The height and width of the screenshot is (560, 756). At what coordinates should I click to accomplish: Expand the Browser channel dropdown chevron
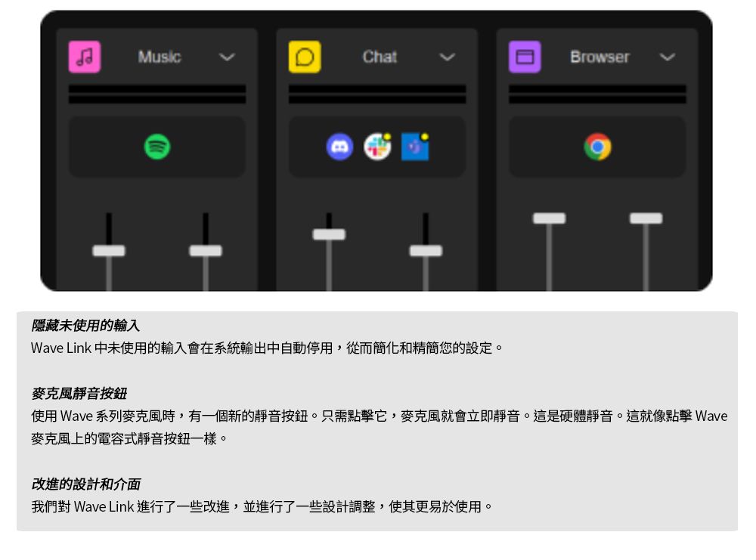point(668,57)
